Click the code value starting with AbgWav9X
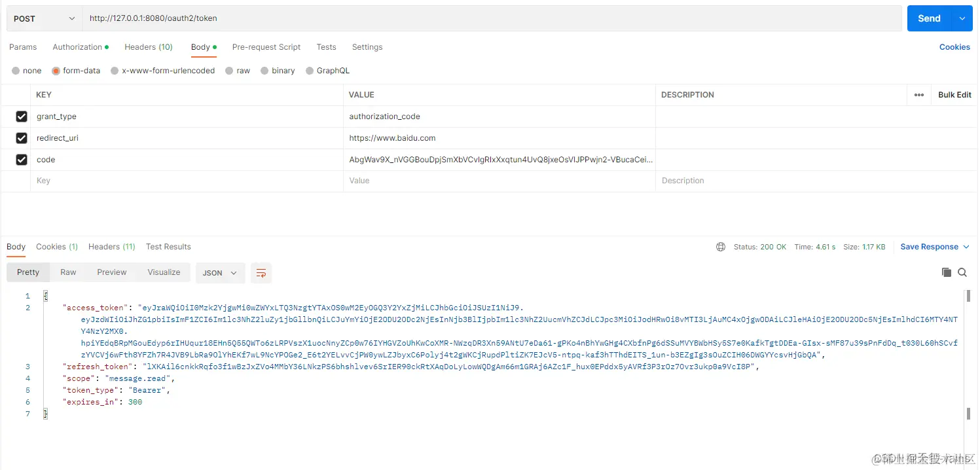This screenshot has width=980, height=470. tap(501, 160)
